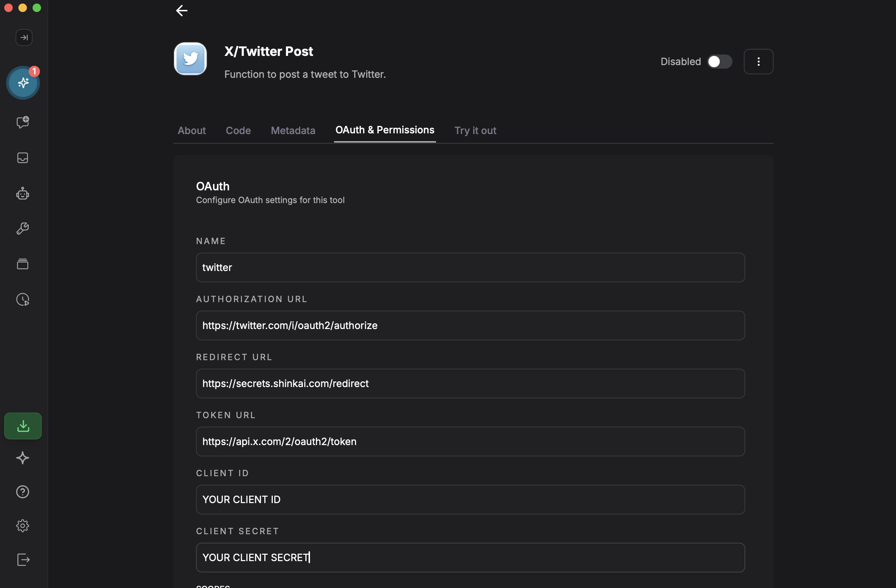Enable the X/Twitter Post tool toggle
The width and height of the screenshot is (896, 588).
click(719, 61)
